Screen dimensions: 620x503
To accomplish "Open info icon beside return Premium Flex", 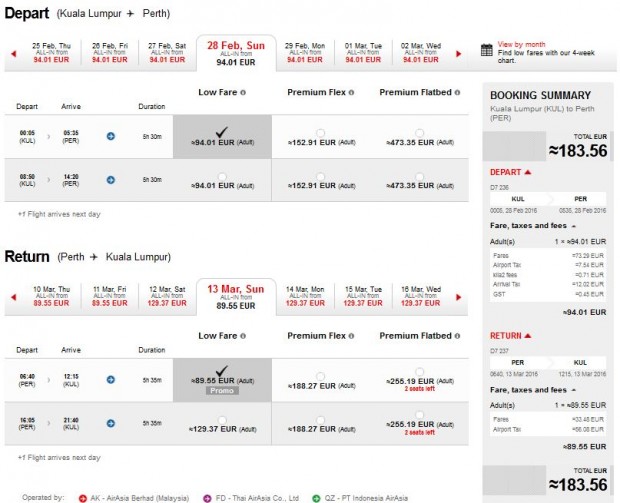I will (351, 336).
